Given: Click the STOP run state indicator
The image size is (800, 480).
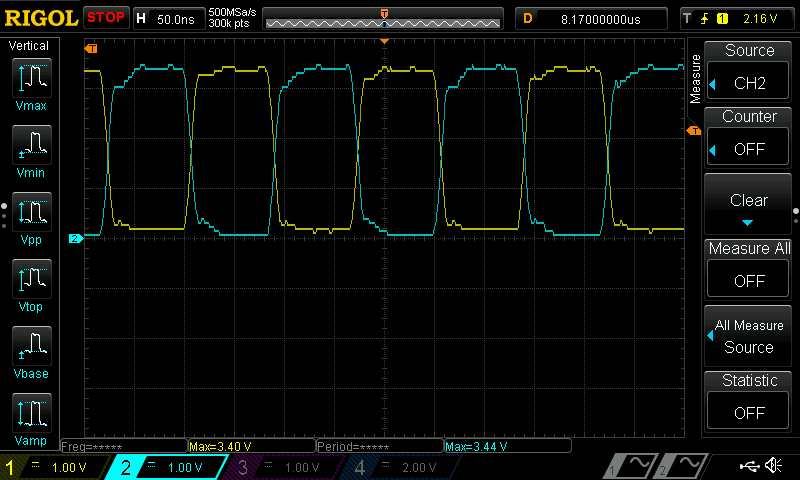Looking at the screenshot, I should tap(106, 18).
